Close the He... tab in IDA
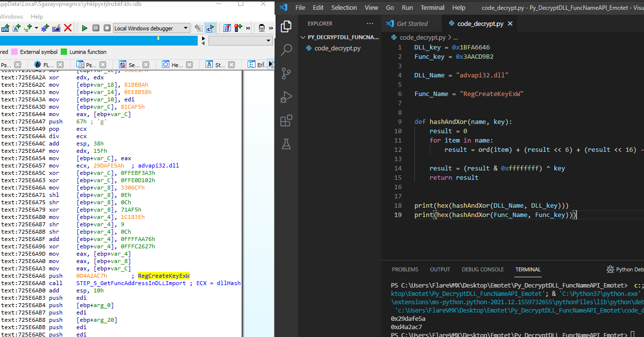The width and height of the screenshot is (644, 337). [x=188, y=65]
